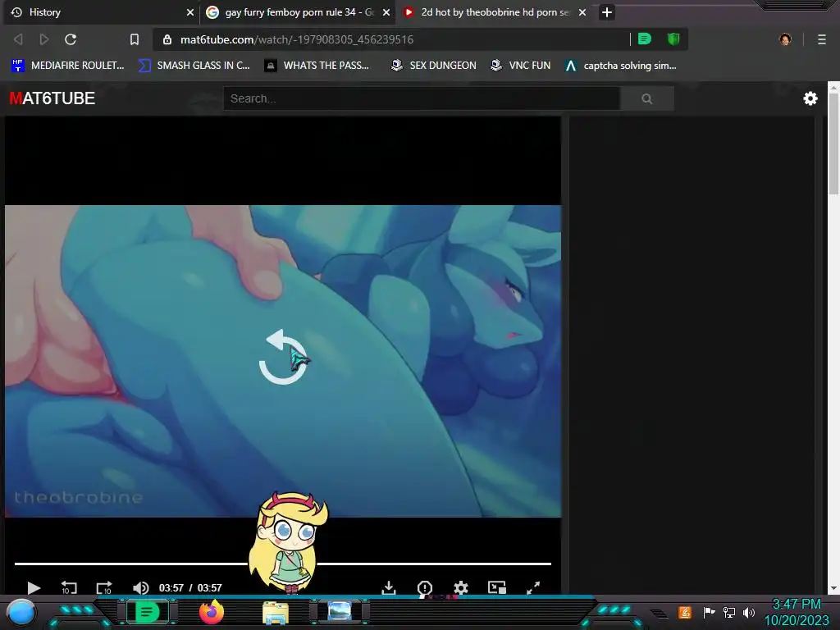This screenshot has height=630, width=840.
Task: Reload the current page
Action: pyautogui.click(x=71, y=39)
